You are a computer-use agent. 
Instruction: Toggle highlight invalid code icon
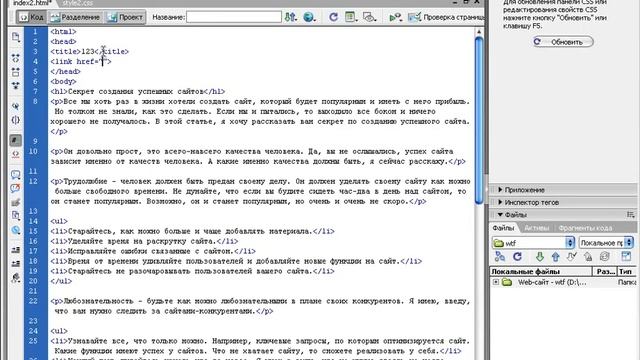[16, 154]
